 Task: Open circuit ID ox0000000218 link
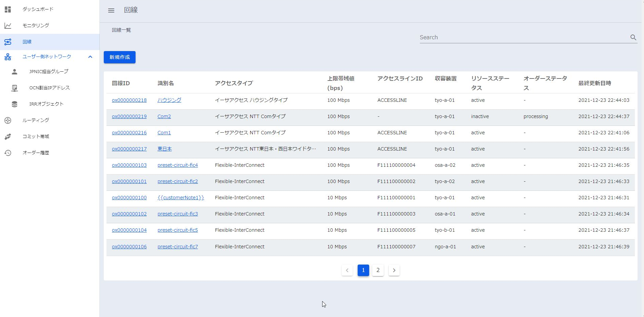[x=129, y=100]
